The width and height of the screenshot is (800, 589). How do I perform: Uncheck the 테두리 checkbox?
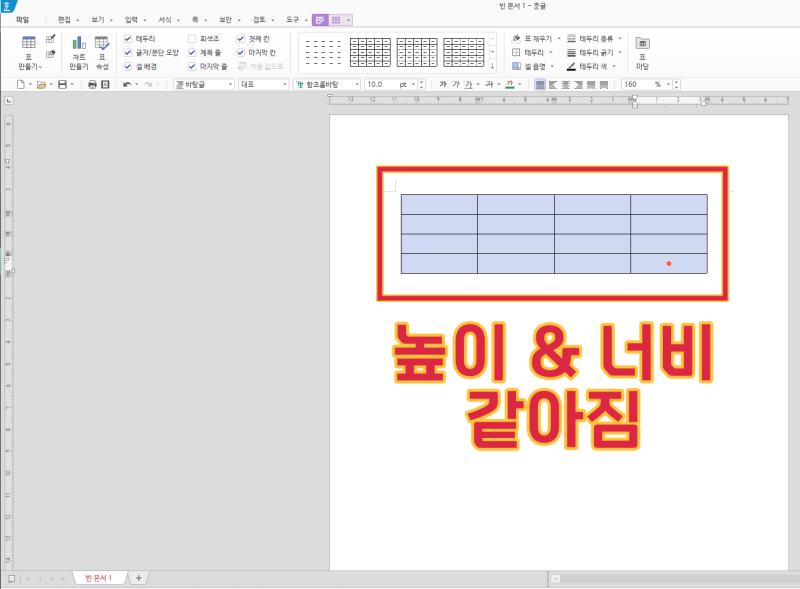tap(127, 38)
